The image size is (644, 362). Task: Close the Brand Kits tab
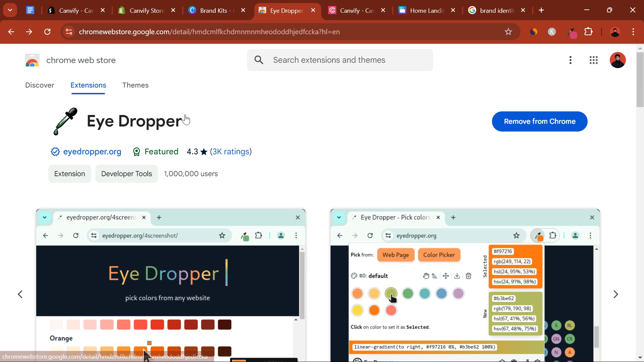(x=243, y=10)
